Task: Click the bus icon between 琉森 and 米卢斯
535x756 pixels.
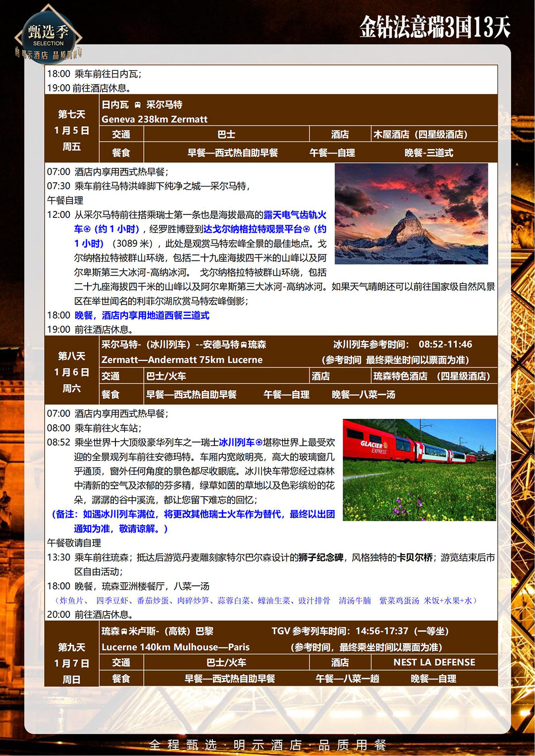Action: coord(124,632)
